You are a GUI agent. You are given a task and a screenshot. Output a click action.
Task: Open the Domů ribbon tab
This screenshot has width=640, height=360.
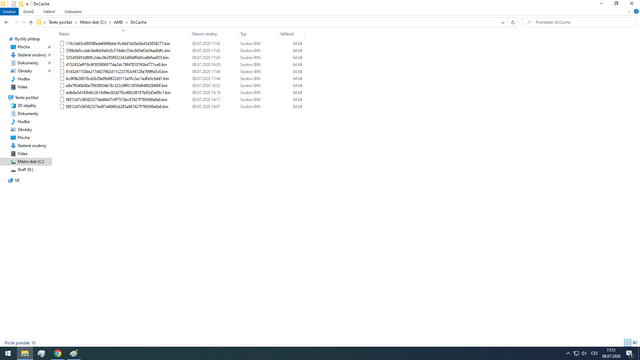point(29,12)
